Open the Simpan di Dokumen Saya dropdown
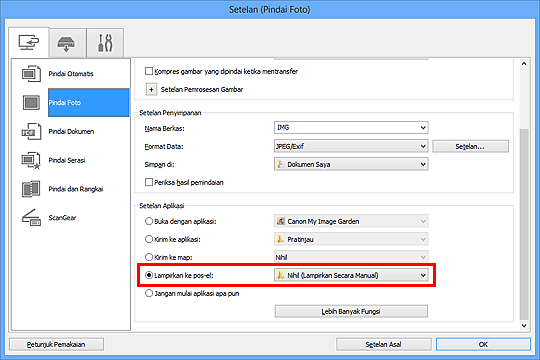 point(351,164)
